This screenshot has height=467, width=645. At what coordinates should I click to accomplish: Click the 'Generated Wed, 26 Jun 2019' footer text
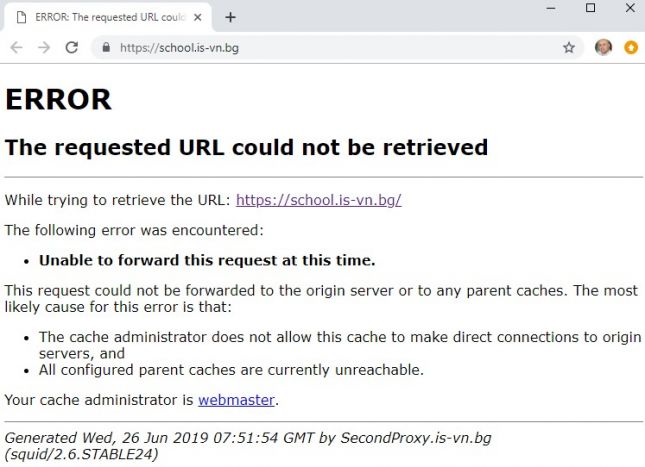click(107, 438)
